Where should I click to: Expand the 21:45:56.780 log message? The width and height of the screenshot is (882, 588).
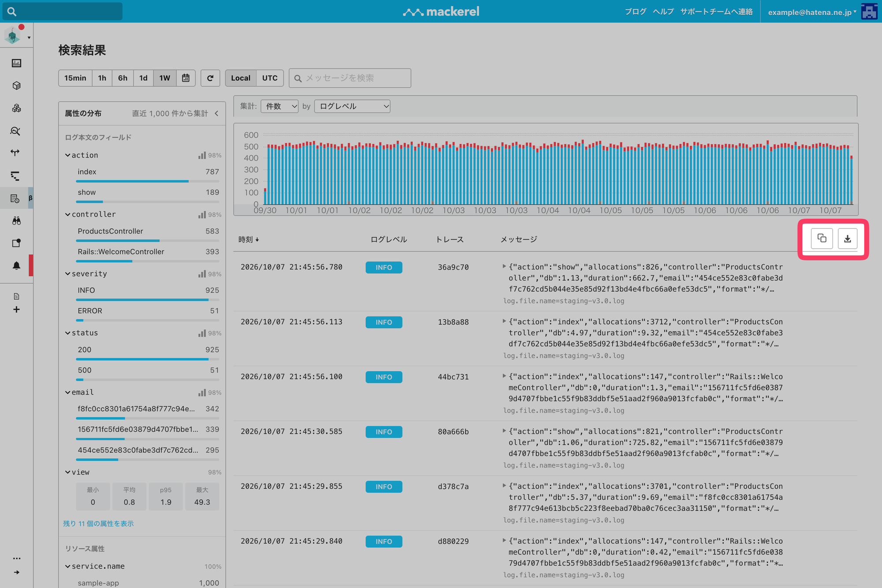coord(504,266)
